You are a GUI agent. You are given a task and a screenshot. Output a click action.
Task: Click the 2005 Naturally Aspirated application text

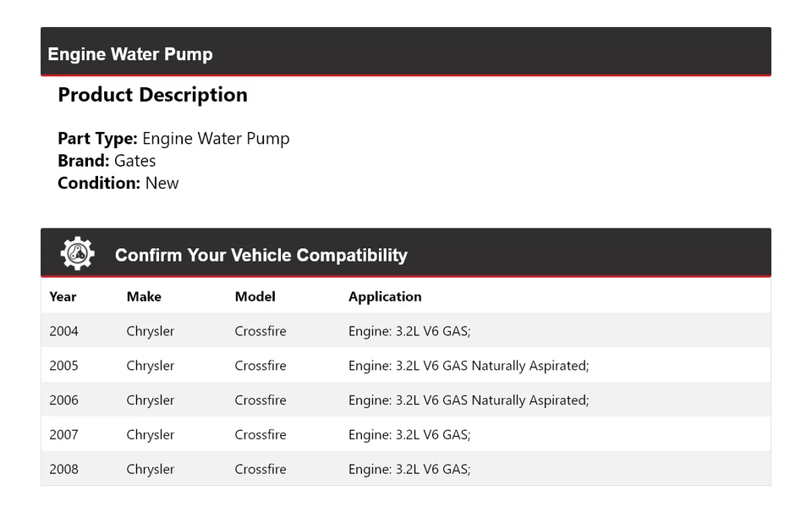[x=469, y=366]
